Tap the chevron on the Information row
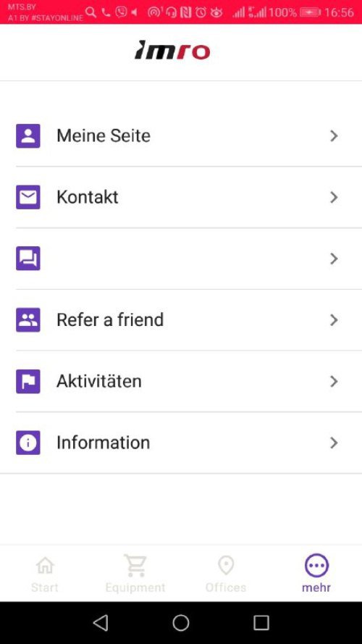This screenshot has height=644, width=362. 334,443
